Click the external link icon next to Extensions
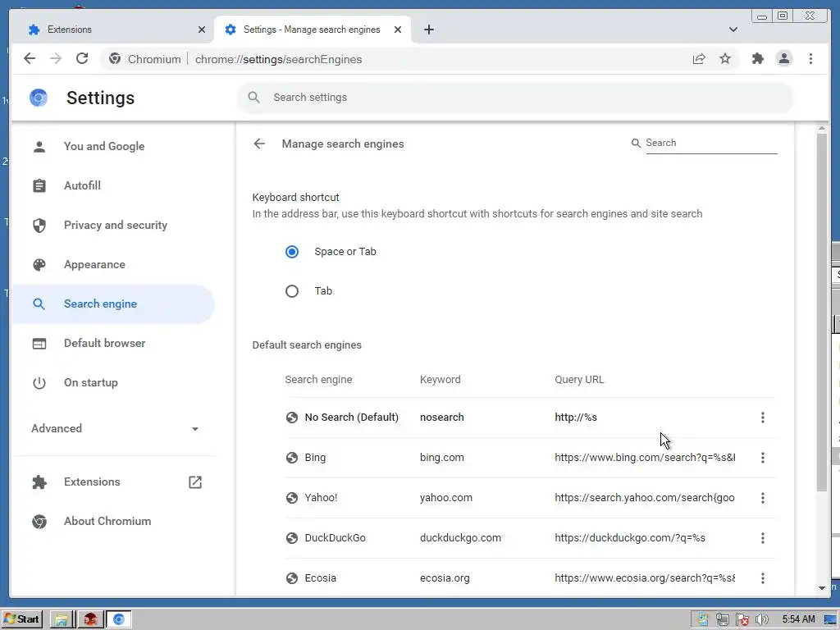Image resolution: width=840 pixels, height=630 pixels. (x=195, y=482)
